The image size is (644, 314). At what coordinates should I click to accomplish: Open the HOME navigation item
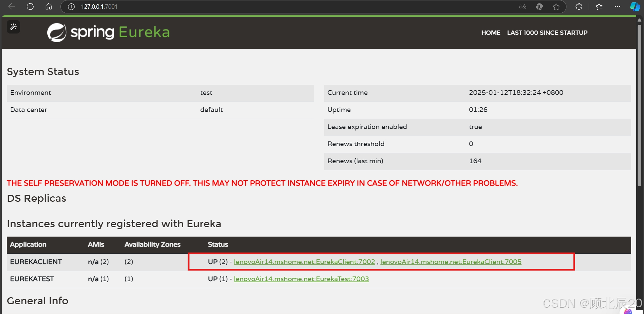491,33
